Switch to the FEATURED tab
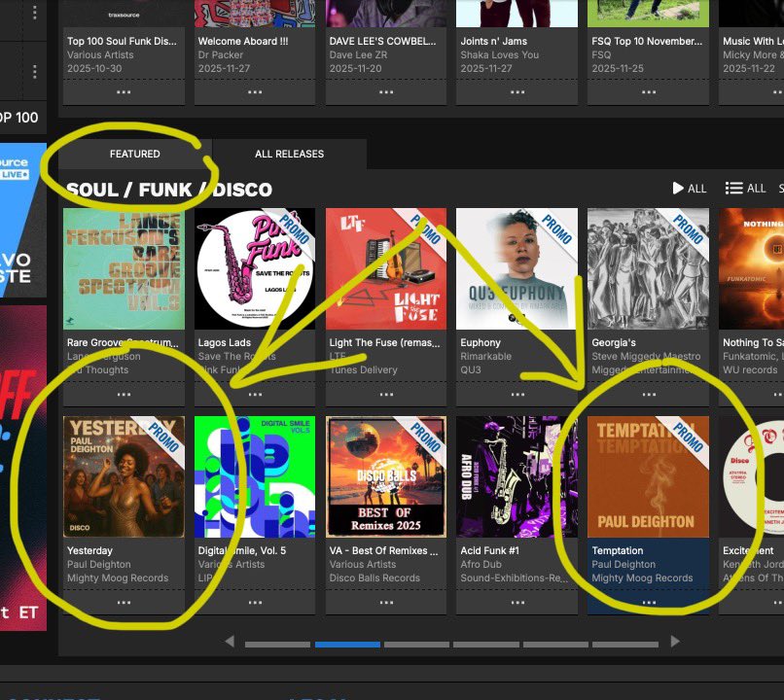Screen dimensions: 784x700 point(134,154)
